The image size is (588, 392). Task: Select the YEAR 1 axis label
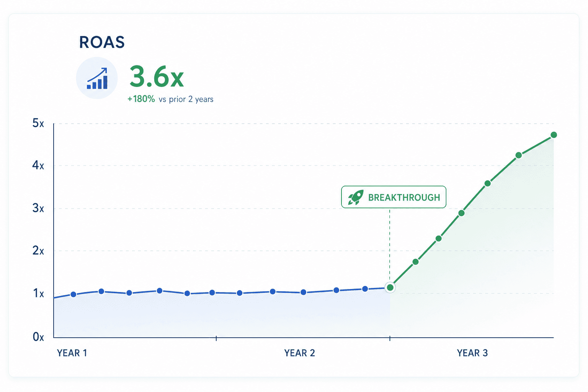point(72,353)
